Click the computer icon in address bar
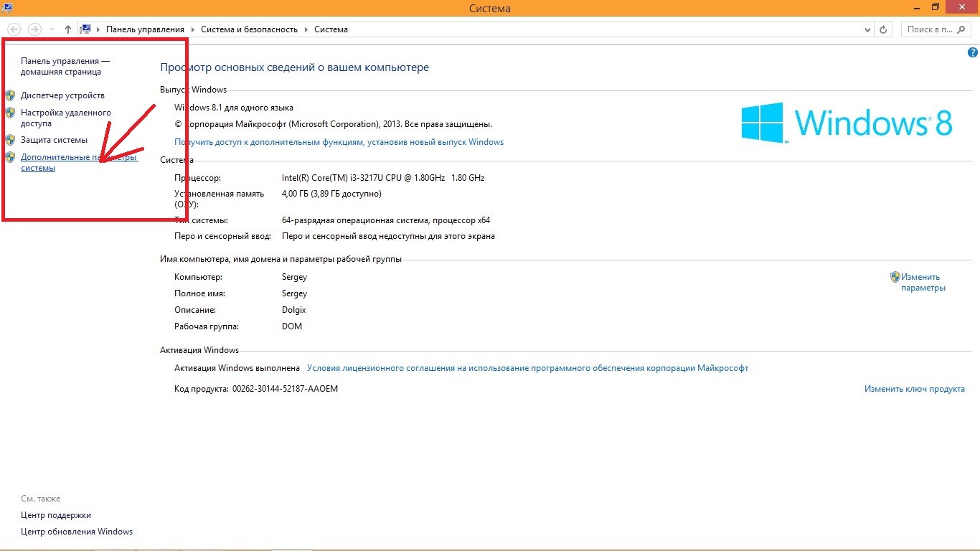 [86, 29]
